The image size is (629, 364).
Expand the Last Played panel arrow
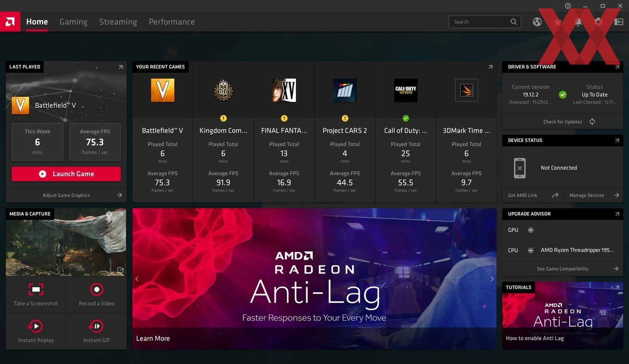click(121, 67)
